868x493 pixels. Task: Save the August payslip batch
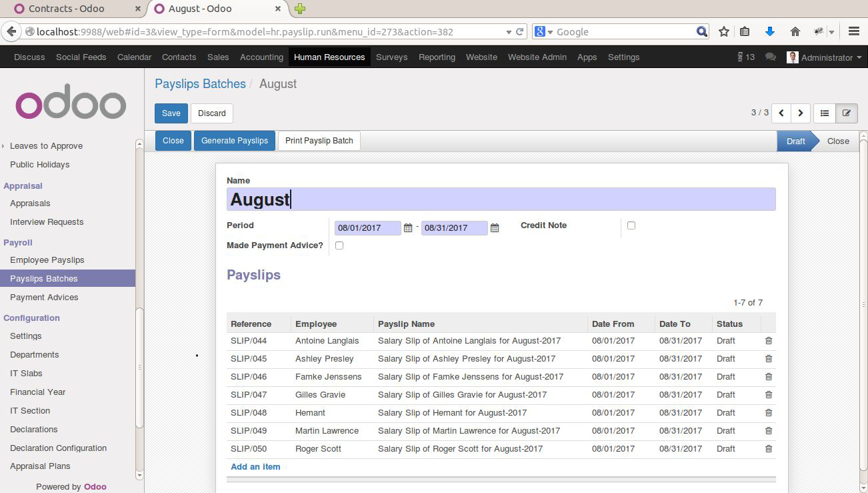(171, 113)
